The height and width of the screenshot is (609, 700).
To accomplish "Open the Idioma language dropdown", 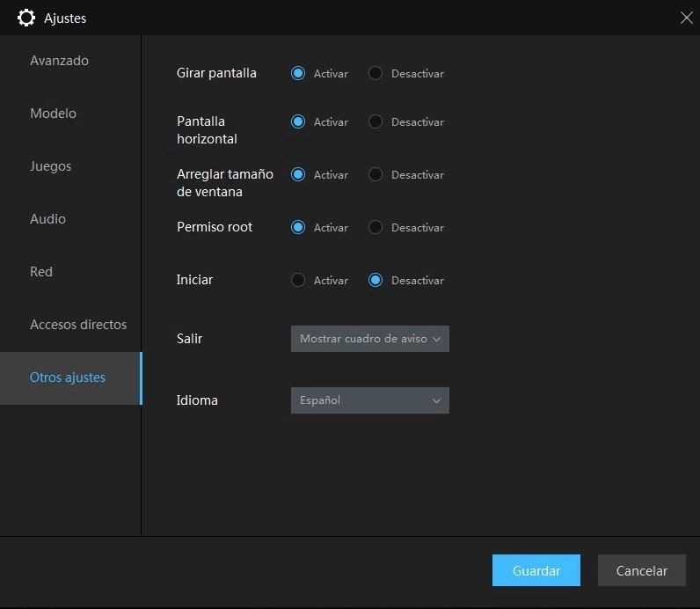I will [x=369, y=400].
